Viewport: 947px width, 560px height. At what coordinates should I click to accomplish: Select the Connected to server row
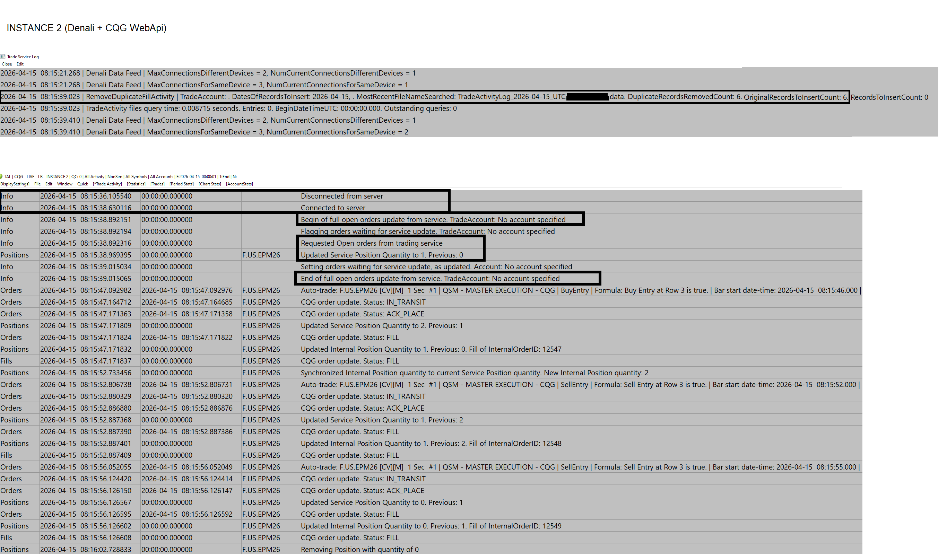(x=332, y=208)
